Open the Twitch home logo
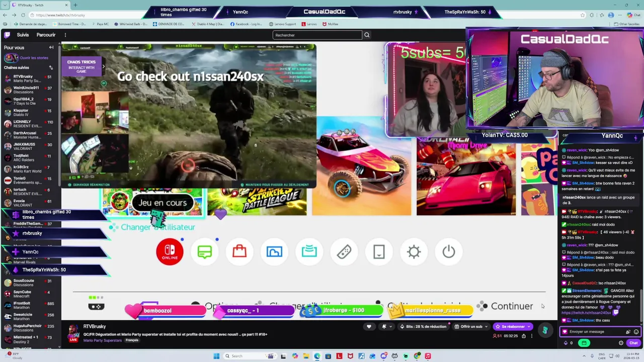 pos(7,35)
